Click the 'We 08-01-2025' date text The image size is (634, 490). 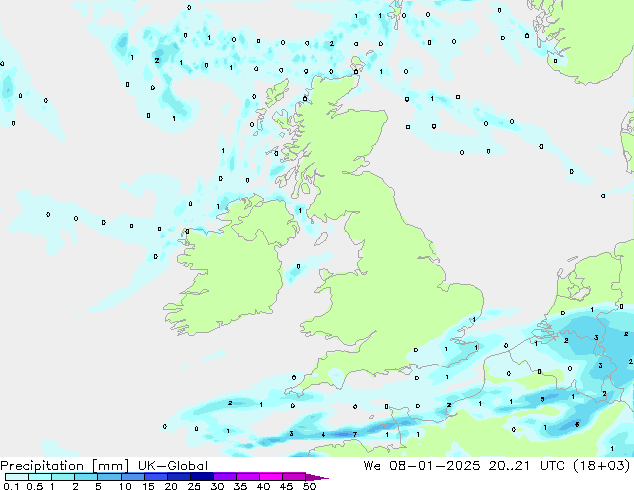(422, 466)
